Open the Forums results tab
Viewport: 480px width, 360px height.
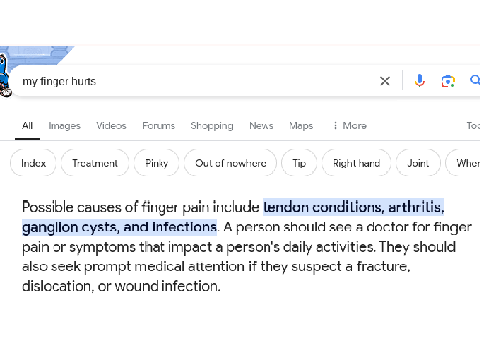[158, 126]
